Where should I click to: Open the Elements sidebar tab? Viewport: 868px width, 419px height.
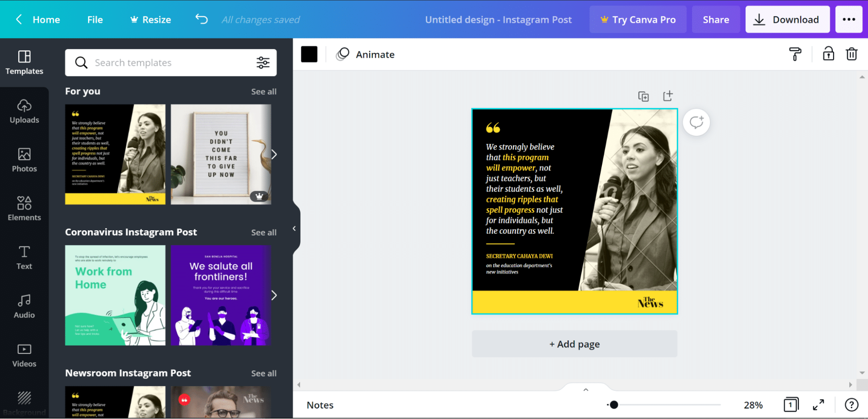[24, 209]
